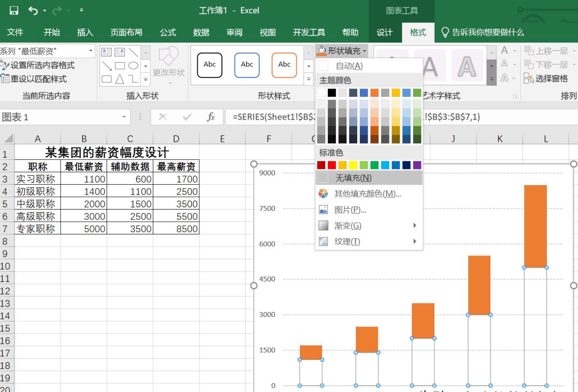This screenshot has height=392, width=578.
Task: Click the Select All corner triangle
Action: 7,139
